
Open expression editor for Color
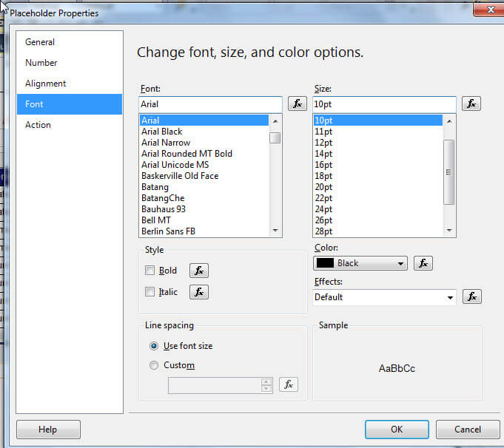[423, 263]
